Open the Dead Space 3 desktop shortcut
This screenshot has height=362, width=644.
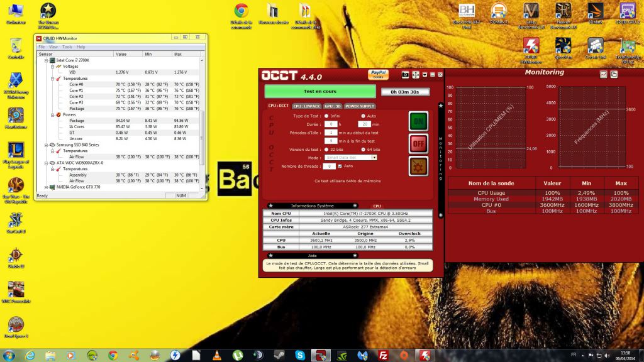coord(16,327)
